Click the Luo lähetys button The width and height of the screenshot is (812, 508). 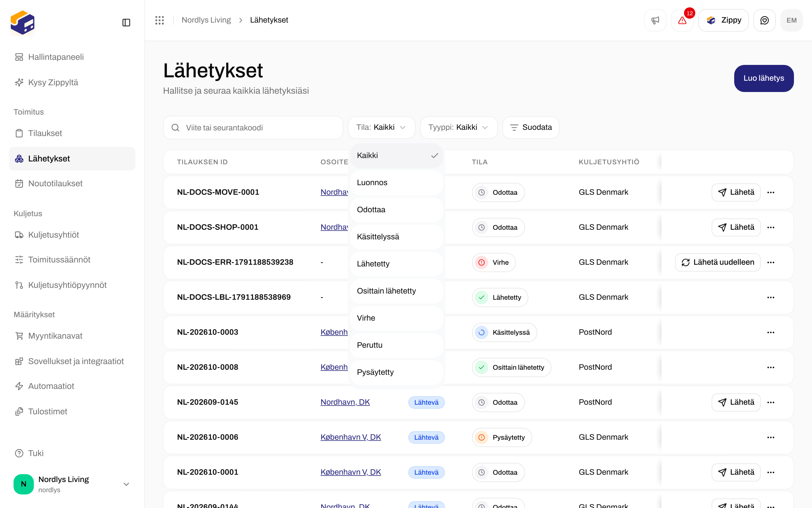click(x=764, y=78)
